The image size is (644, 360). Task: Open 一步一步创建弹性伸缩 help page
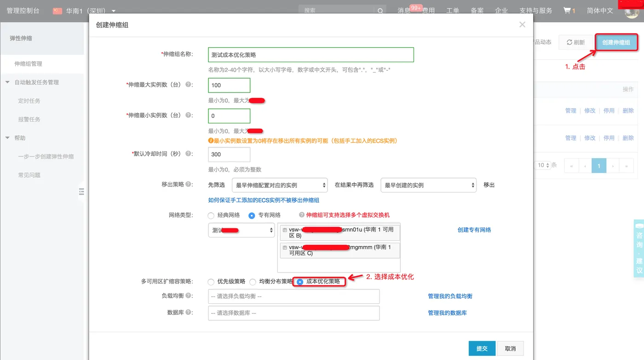click(x=46, y=157)
